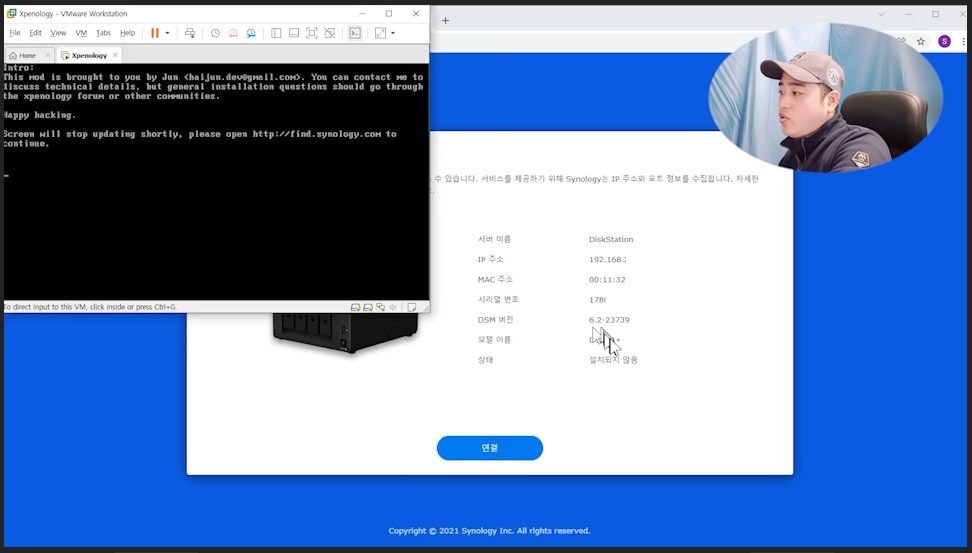
Task: Open the power options dropdown arrow beside pause
Action: [167, 33]
